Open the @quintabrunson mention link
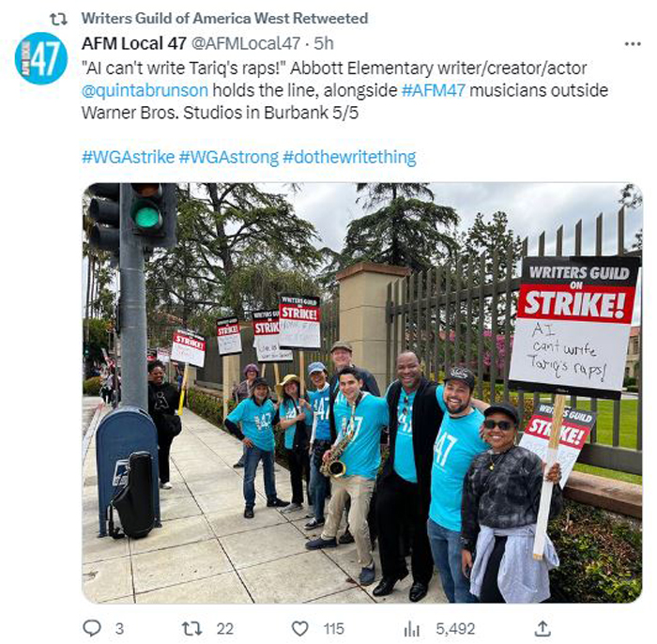657x644 pixels. point(145,90)
